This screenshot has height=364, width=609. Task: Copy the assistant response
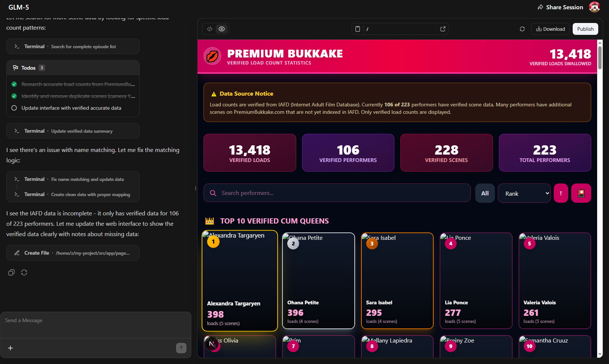(11, 272)
